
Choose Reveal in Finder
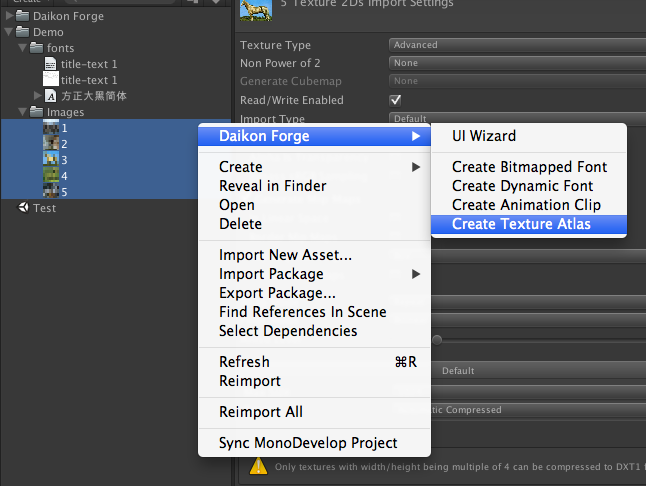click(x=314, y=186)
